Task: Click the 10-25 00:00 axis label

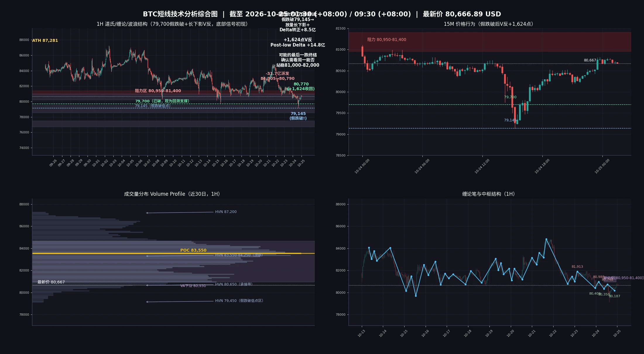Action: coord(602,166)
